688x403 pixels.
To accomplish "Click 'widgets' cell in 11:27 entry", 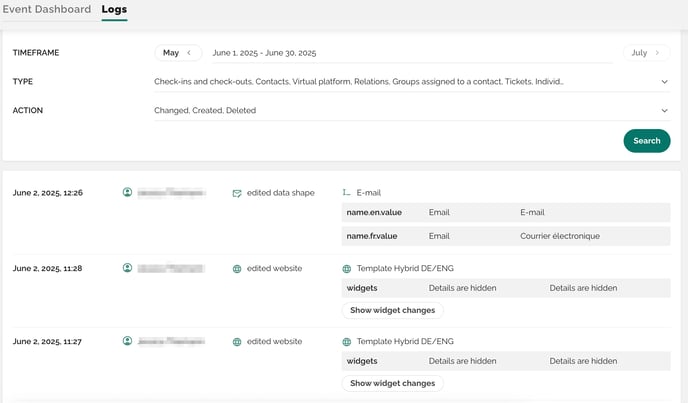I will pos(362,361).
